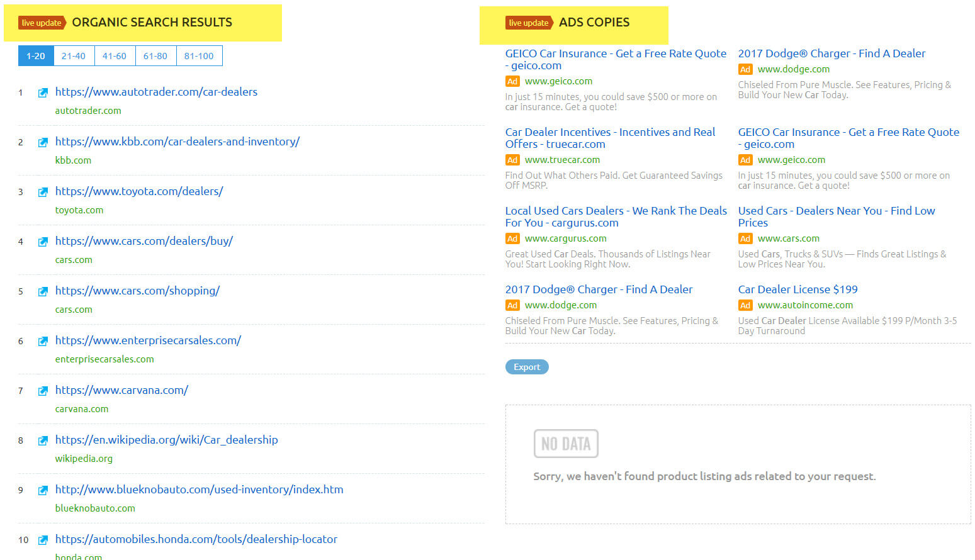
Task: Open https://www.cars.com/dealers/buy/ link
Action: click(x=144, y=241)
